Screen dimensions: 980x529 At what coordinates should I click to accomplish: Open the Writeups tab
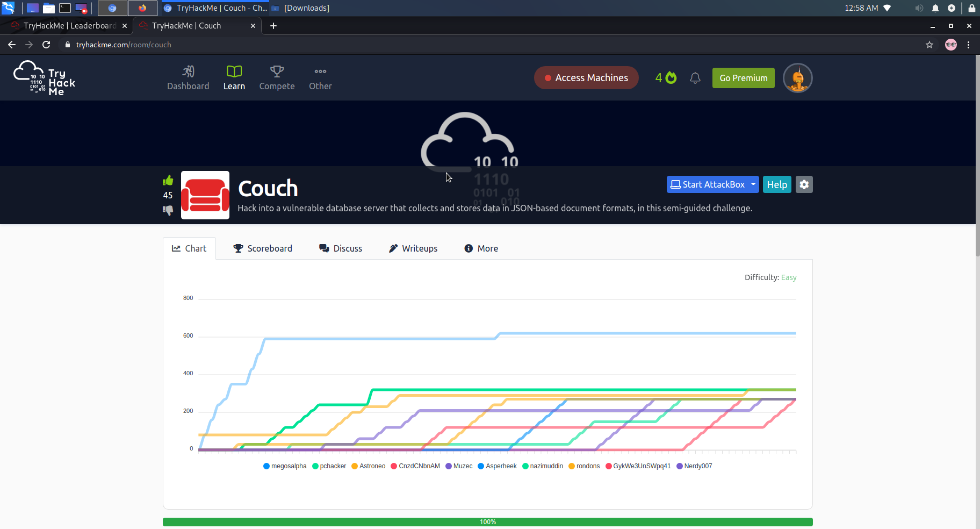pyautogui.click(x=413, y=248)
